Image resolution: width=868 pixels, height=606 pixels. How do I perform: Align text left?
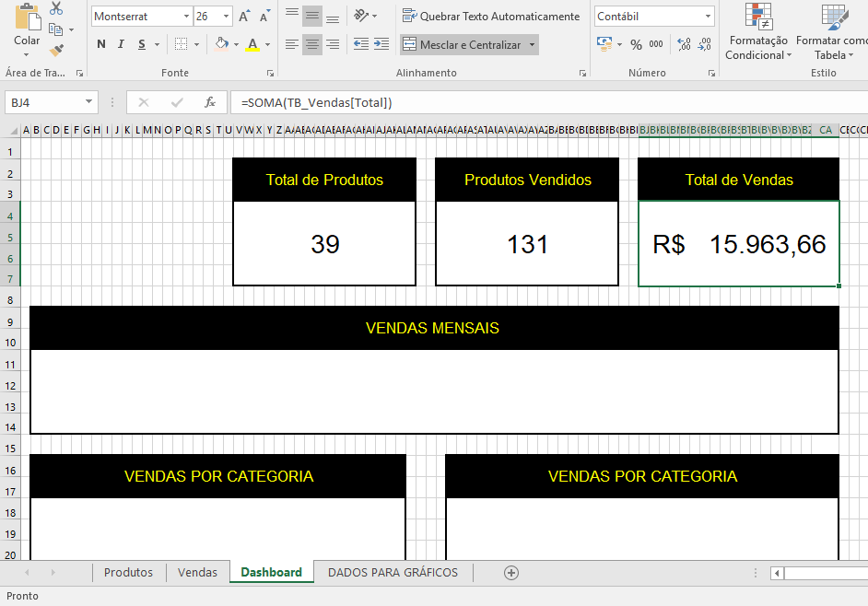coord(292,44)
